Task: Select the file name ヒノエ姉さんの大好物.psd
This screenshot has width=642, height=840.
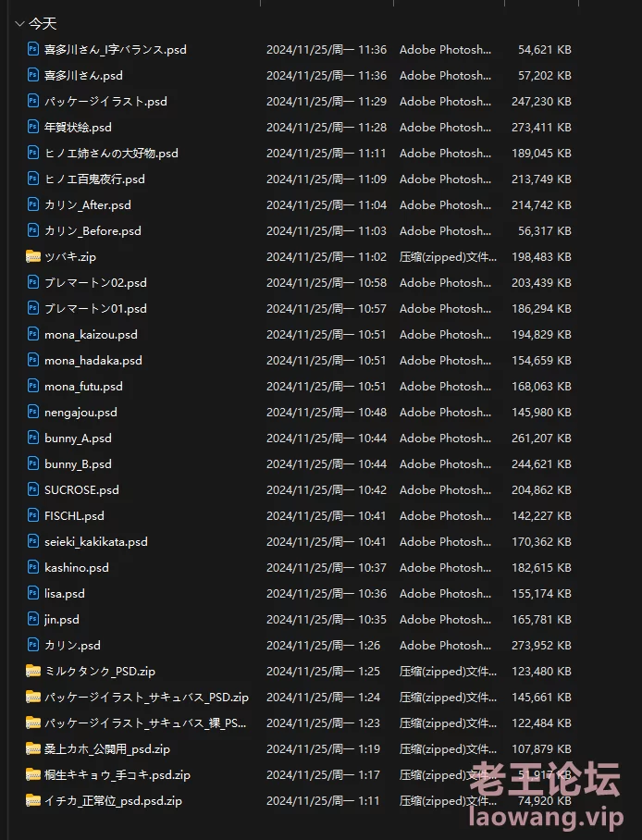Action: point(111,154)
